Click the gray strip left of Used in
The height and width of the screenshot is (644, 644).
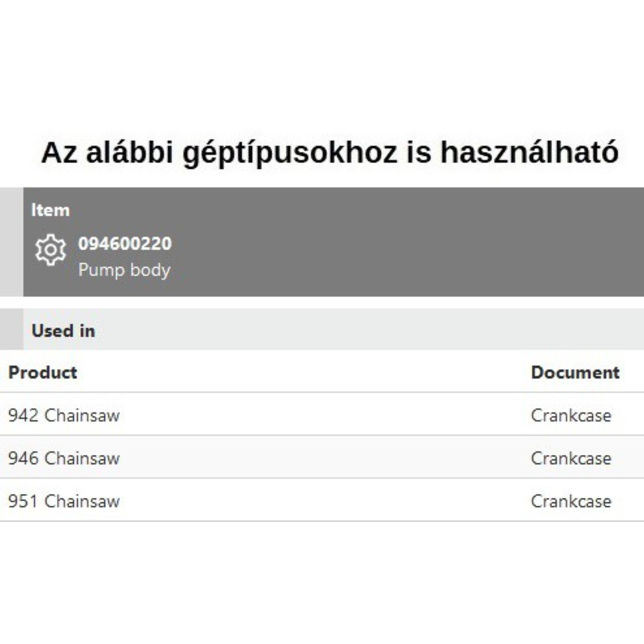(11, 329)
